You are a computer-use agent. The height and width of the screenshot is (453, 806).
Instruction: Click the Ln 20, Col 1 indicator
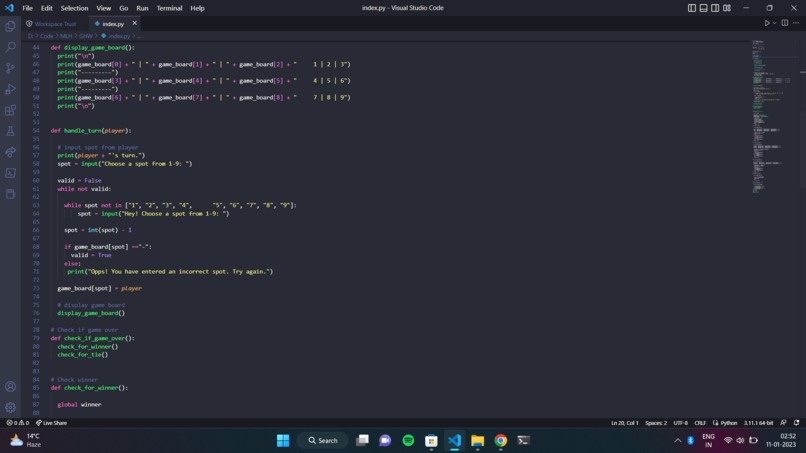tap(625, 423)
